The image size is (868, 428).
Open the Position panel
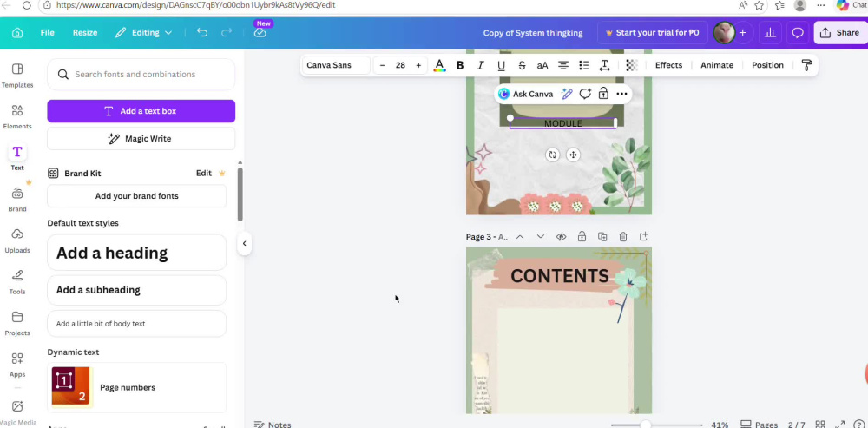click(767, 65)
